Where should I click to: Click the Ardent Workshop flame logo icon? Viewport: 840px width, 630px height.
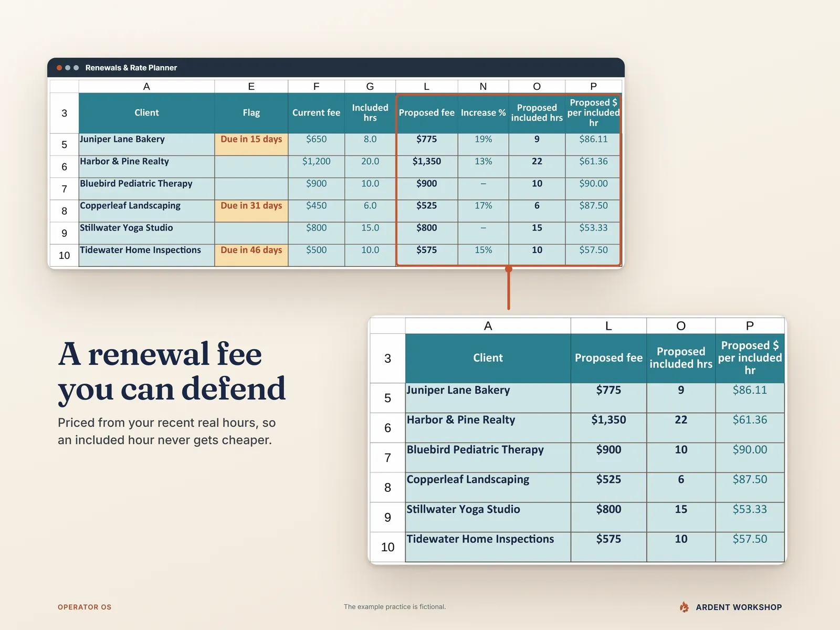pyautogui.click(x=684, y=607)
